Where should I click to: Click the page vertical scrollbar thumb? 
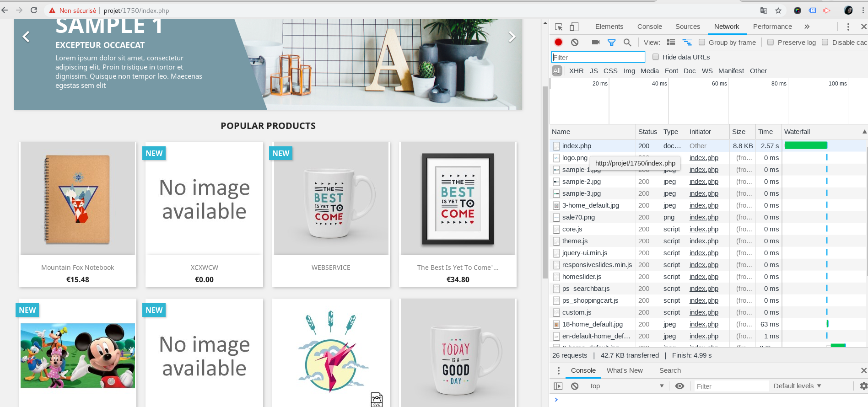click(x=545, y=182)
